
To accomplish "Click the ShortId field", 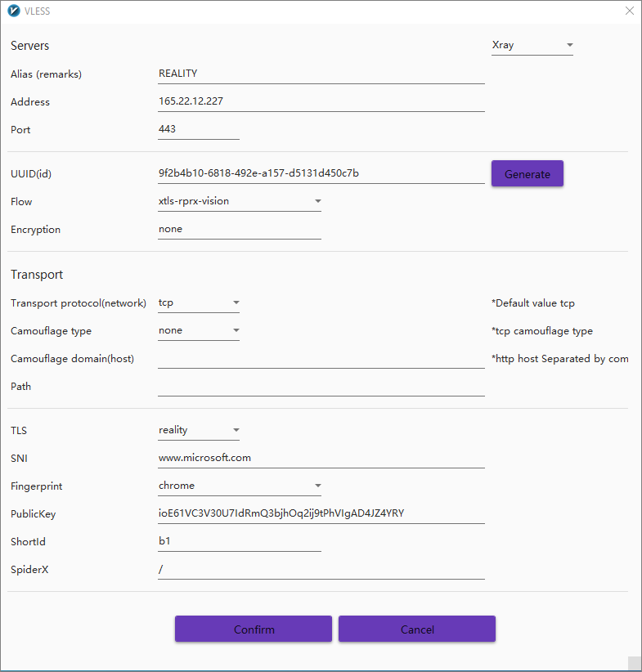I will (x=239, y=542).
